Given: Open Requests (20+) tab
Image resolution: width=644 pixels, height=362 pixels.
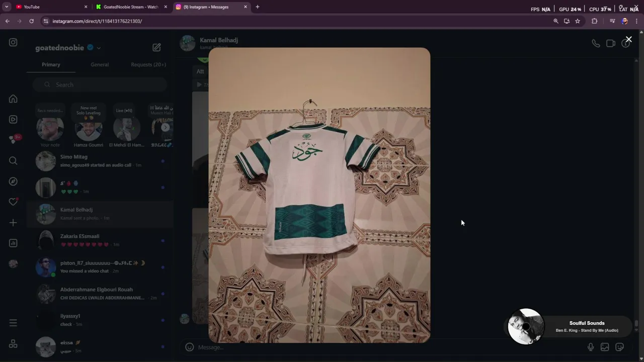Looking at the screenshot, I should 148,64.
